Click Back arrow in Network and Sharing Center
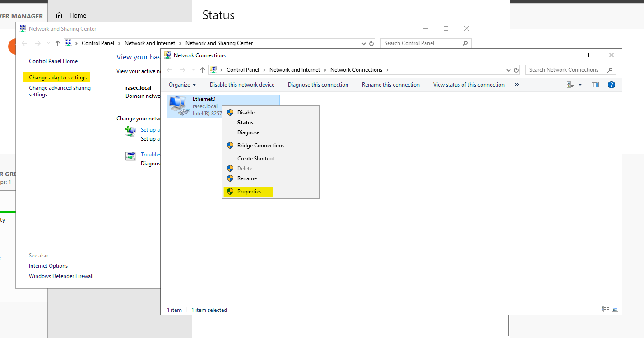The image size is (644, 338). pyautogui.click(x=25, y=43)
